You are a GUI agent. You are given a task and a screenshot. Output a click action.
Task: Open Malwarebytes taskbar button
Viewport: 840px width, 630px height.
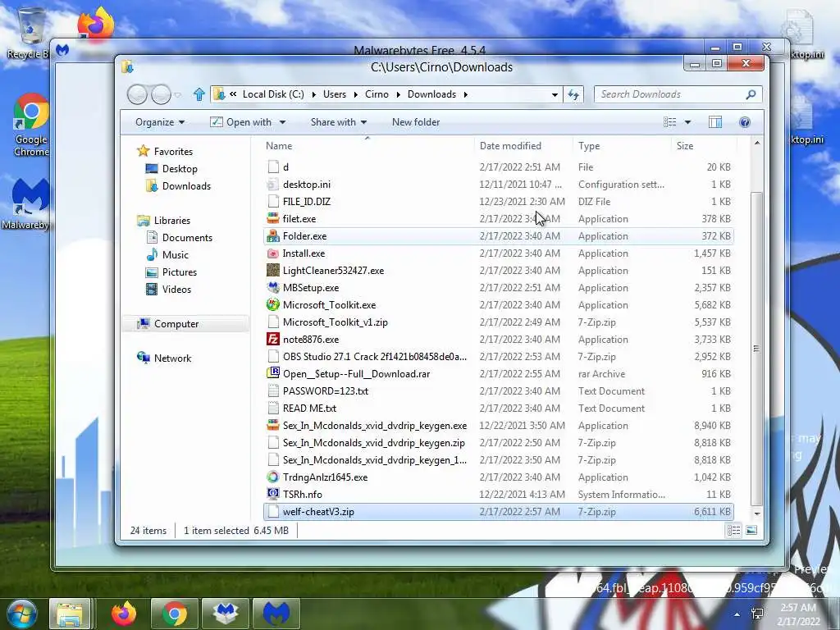click(x=276, y=614)
